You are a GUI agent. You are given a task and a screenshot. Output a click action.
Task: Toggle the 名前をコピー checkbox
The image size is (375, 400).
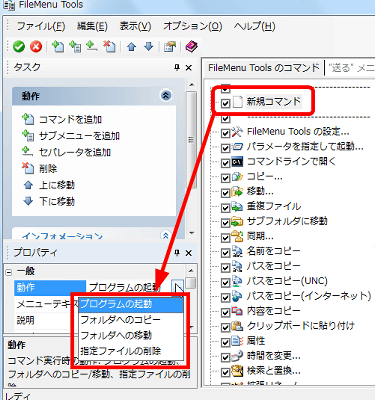click(226, 253)
